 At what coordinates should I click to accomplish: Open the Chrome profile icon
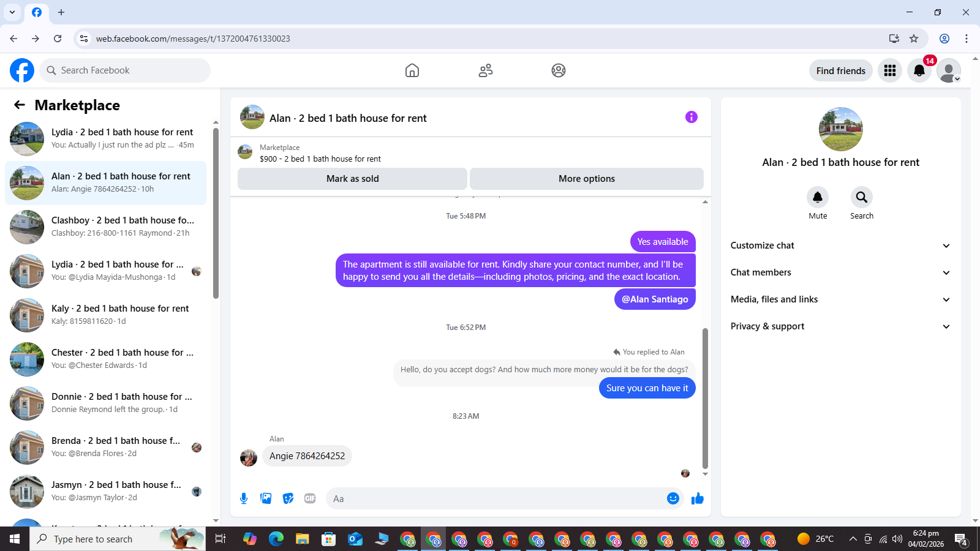(944, 39)
